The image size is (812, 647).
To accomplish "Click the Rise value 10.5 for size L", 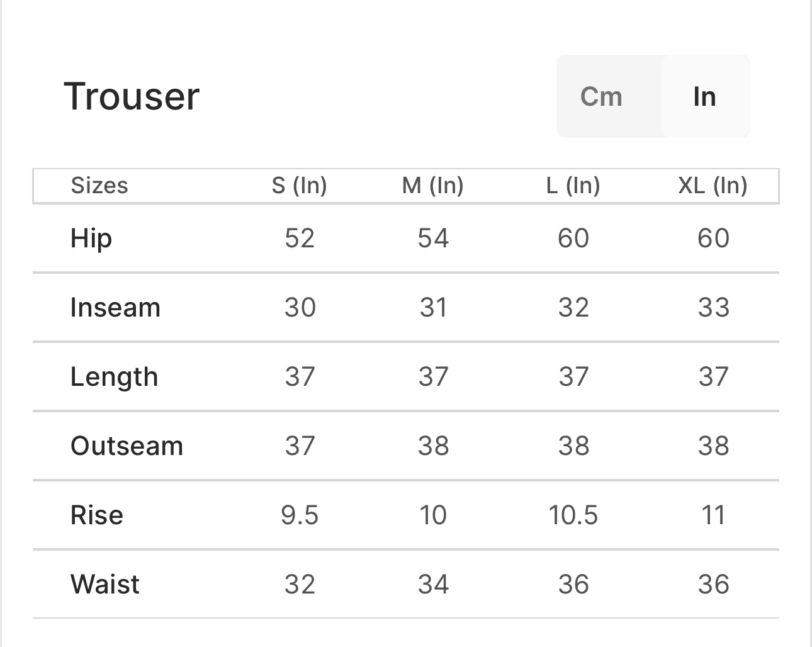I will 573,515.
